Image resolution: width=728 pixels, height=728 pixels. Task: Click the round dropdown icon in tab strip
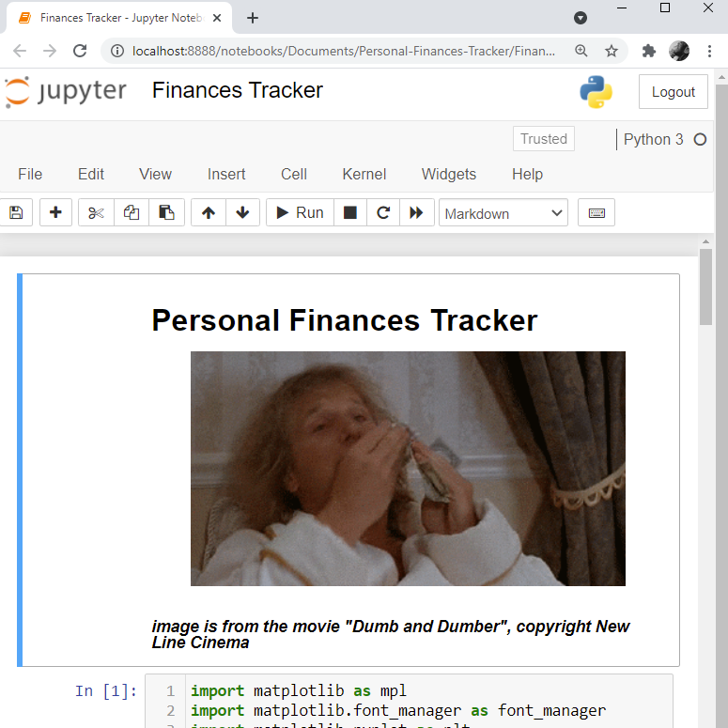(x=581, y=18)
